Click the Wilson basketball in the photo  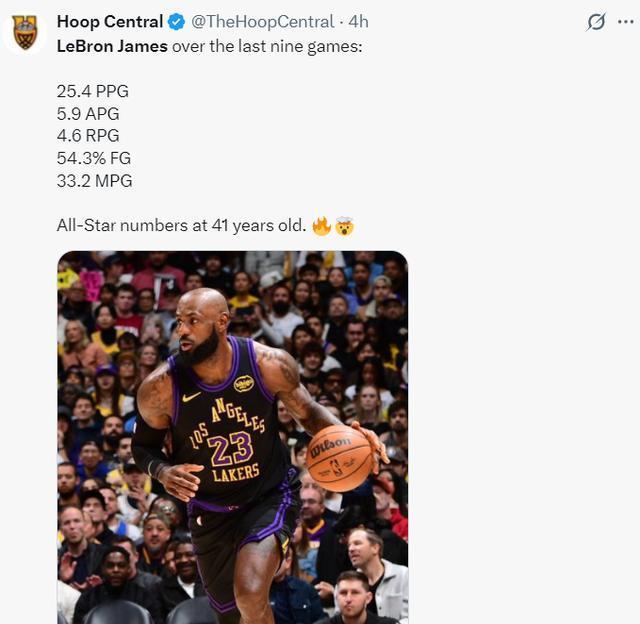coord(340,458)
